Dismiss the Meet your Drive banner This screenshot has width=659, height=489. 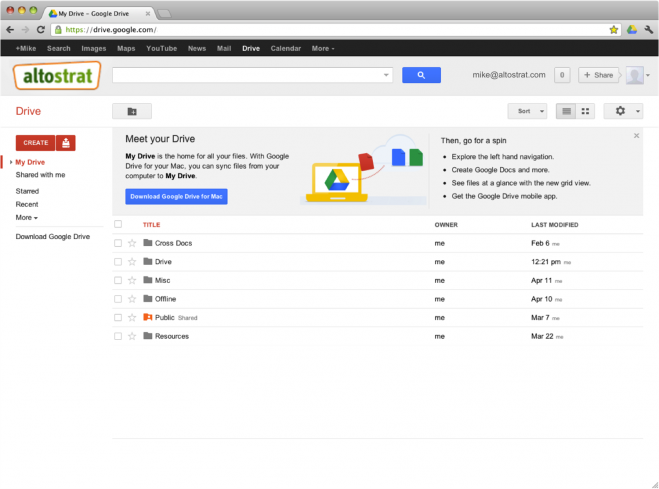pos(636,136)
